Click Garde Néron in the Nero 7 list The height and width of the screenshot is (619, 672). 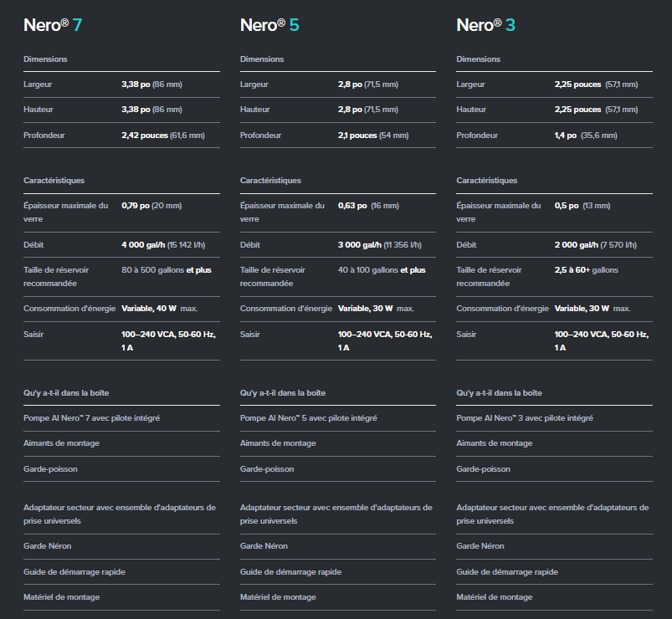tap(48, 546)
